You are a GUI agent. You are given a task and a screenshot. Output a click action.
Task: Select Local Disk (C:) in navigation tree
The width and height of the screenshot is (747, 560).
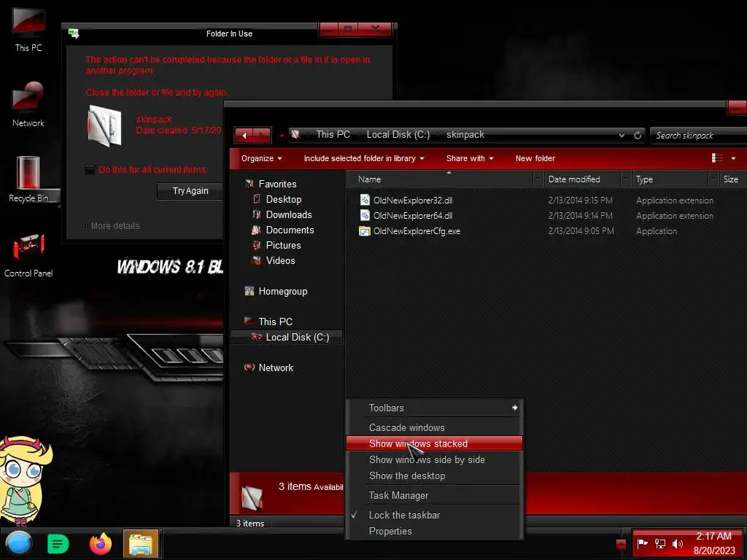pyautogui.click(x=287, y=337)
